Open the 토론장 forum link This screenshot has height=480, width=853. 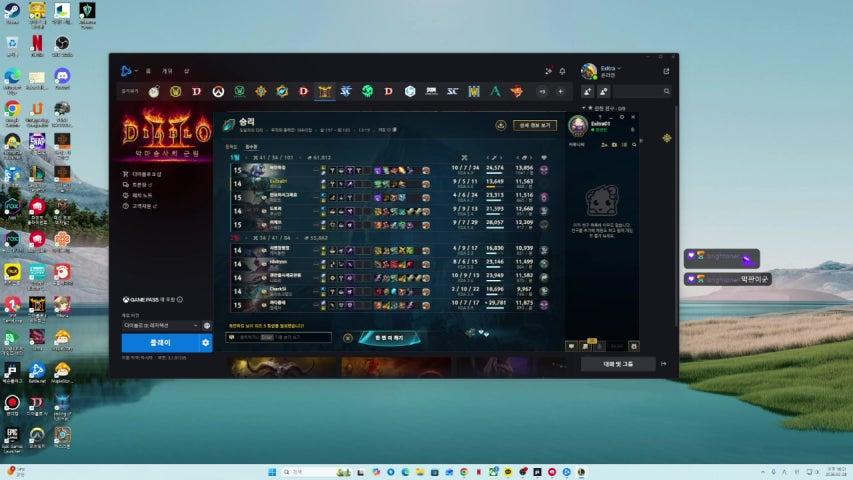point(138,185)
